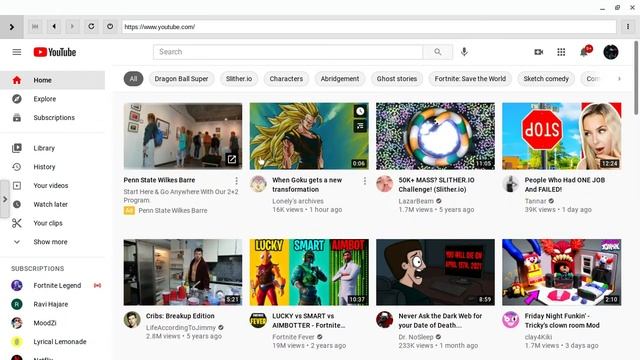Start voice search with microphone icon
640x360 pixels.
tap(464, 52)
